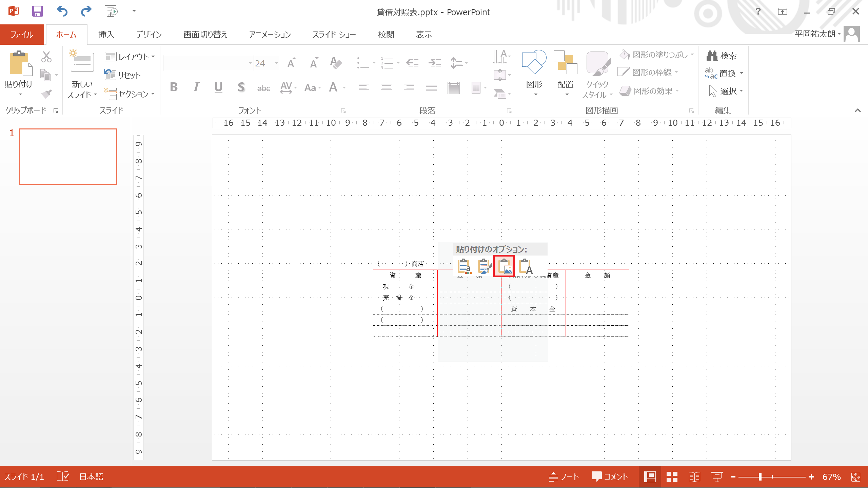The image size is (868, 488).
Task: Select the paste as picture option
Action: (504, 266)
